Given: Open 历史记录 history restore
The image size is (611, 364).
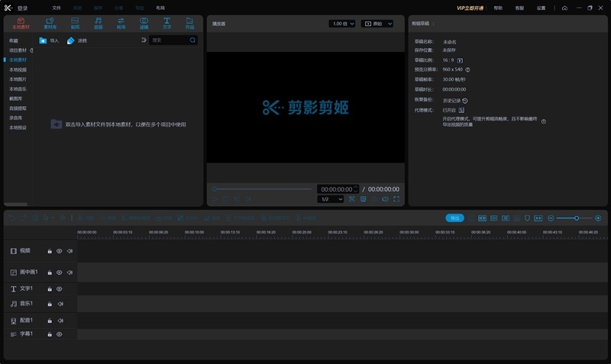Looking at the screenshot, I should [x=455, y=101].
